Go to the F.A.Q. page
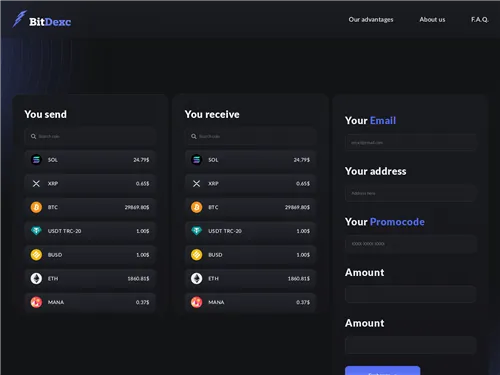The width and height of the screenshot is (500, 375). 480,19
